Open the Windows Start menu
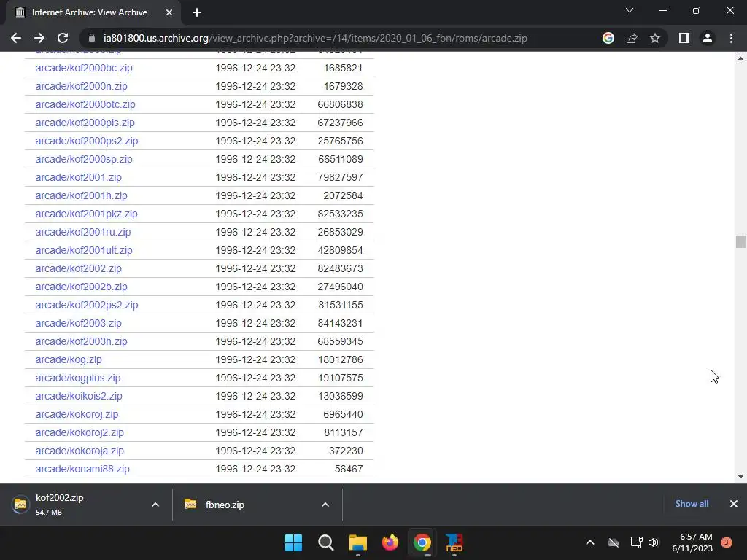Image resolution: width=747 pixels, height=560 pixels. click(293, 542)
